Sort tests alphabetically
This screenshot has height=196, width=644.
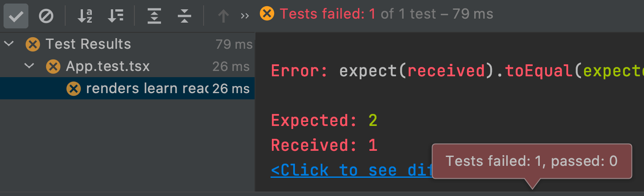84,16
